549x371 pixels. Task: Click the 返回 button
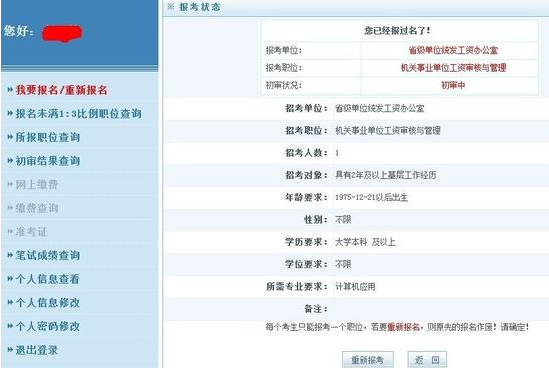point(427,360)
